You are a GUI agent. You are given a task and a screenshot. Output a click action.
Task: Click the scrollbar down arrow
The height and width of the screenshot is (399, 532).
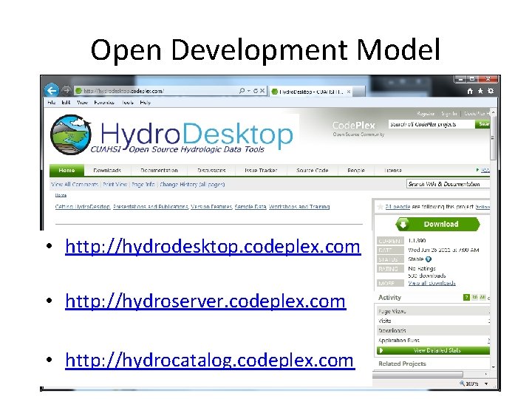(493, 367)
